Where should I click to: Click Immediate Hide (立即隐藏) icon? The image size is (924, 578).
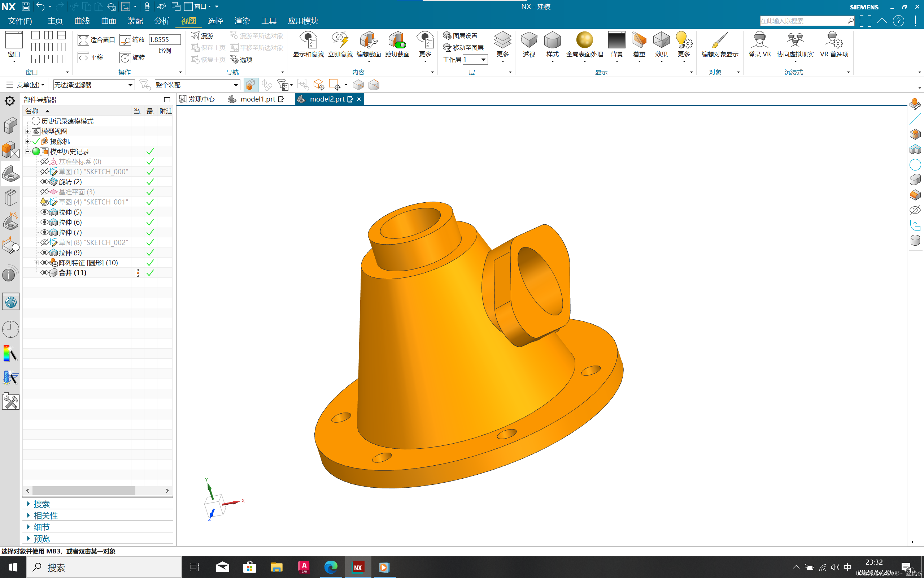(x=340, y=44)
